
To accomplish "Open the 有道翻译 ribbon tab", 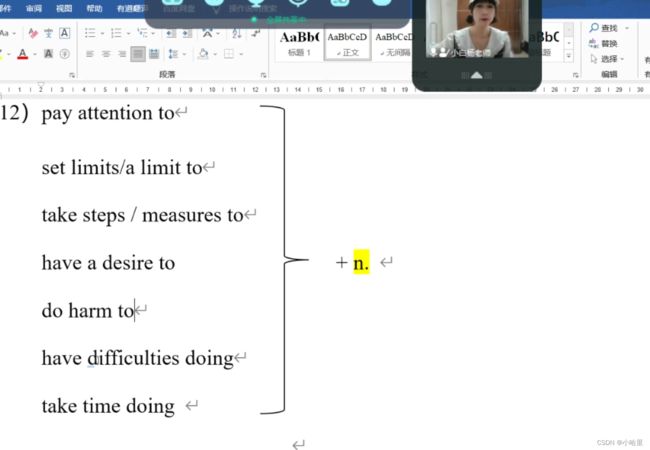I will 131,8.
